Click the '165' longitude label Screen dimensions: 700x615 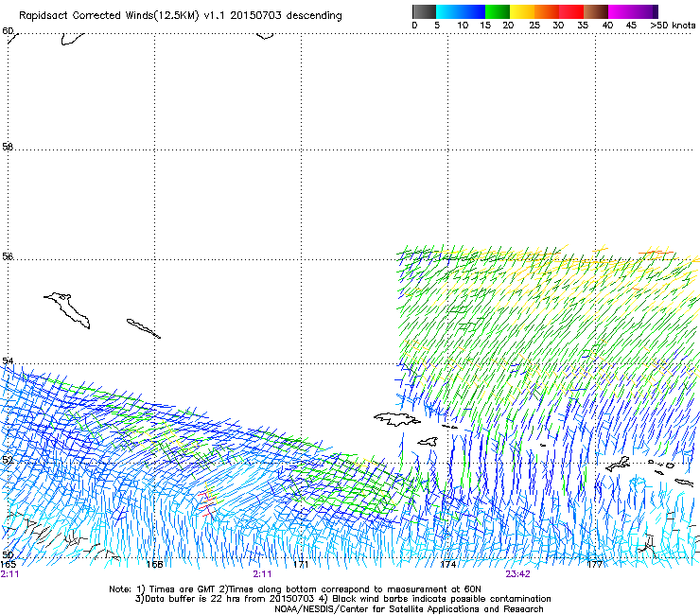pyautogui.click(x=8, y=564)
